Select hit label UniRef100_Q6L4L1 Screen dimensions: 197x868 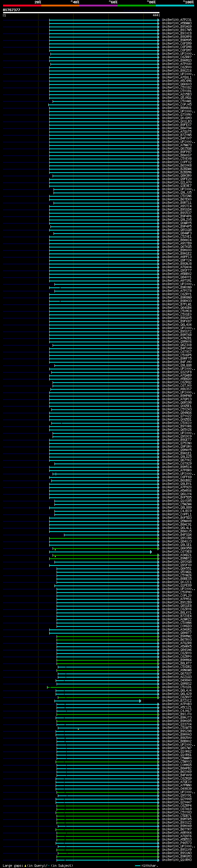click(176, 528)
